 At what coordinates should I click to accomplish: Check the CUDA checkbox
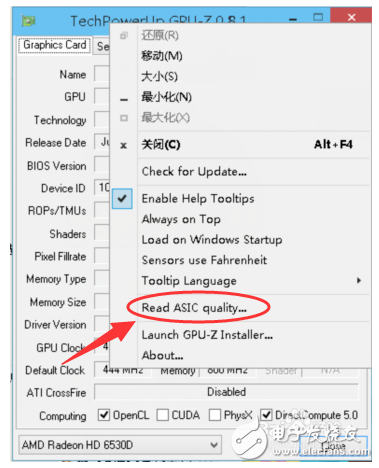pos(162,415)
